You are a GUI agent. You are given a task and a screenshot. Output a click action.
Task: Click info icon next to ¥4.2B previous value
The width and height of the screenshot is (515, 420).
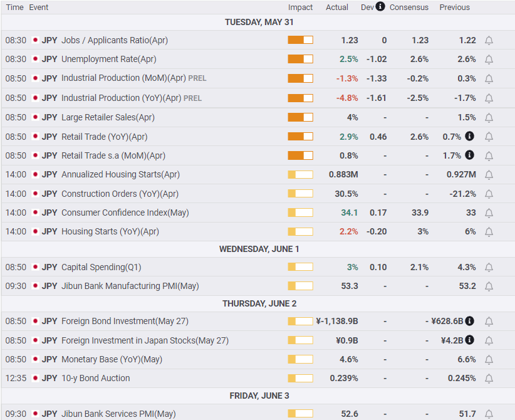(x=469, y=340)
